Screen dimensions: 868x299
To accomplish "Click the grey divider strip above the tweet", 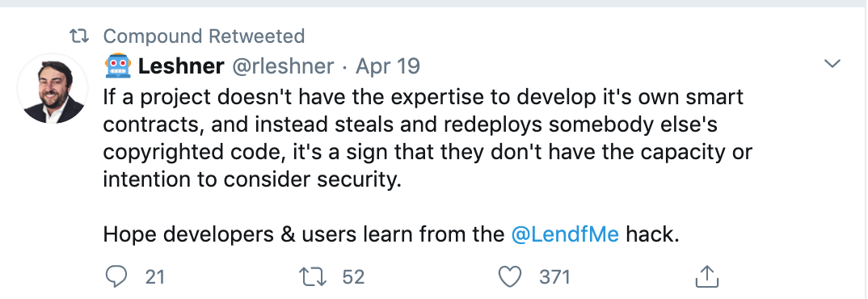I will pos(434,3).
